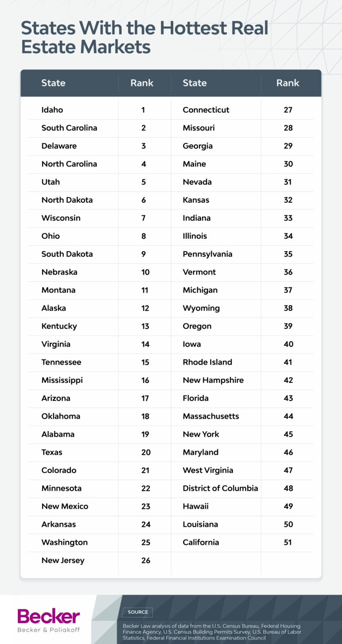Select the Texas table entry
This screenshot has height=644, width=342.
coord(52,452)
